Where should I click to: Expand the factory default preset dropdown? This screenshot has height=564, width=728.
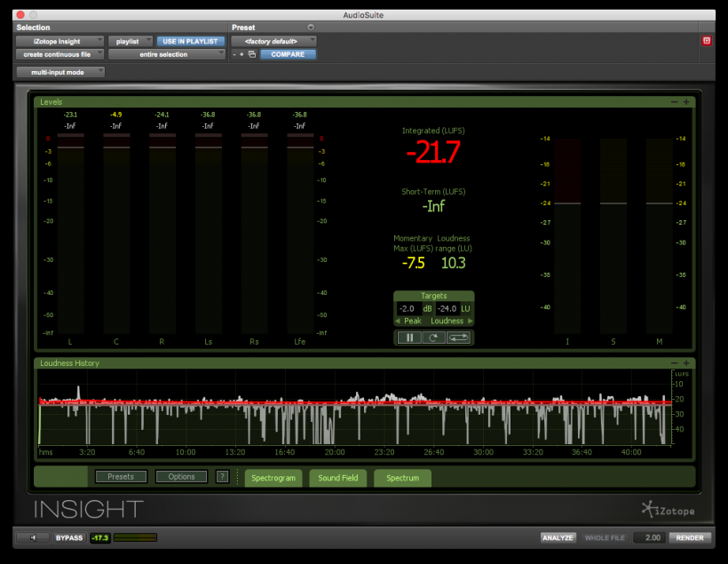(273, 41)
